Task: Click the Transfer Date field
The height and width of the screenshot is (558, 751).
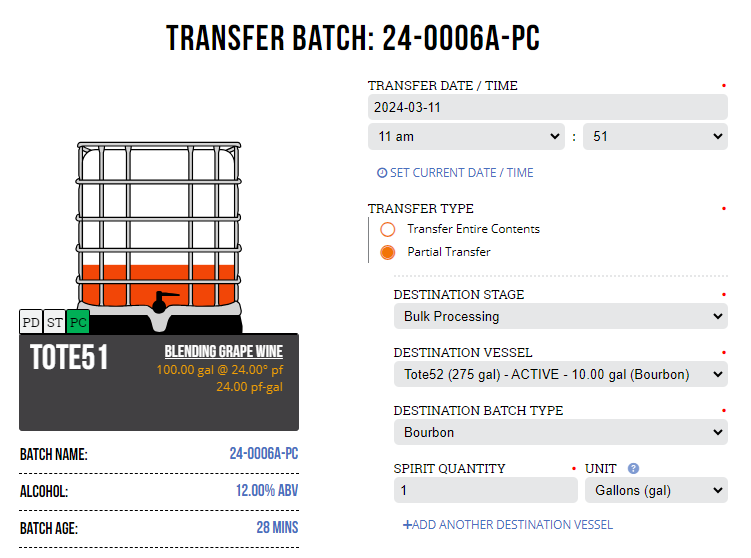Action: tap(547, 107)
